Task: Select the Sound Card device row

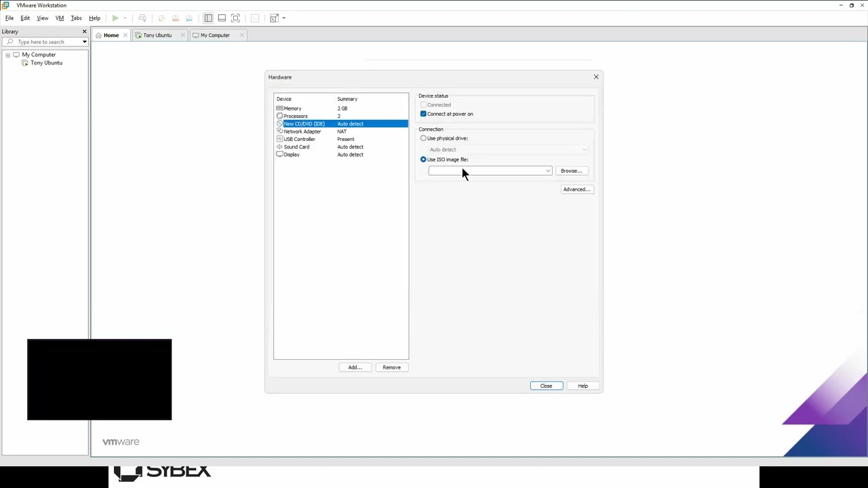Action: click(x=341, y=147)
